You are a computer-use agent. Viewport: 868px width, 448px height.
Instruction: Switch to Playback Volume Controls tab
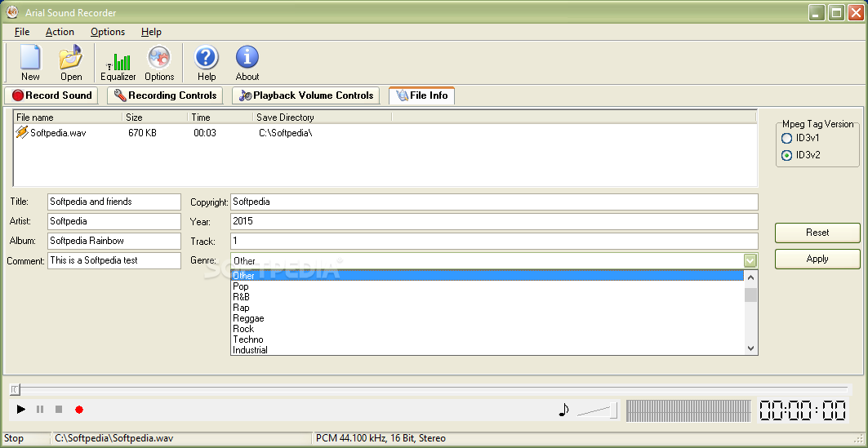(x=306, y=95)
